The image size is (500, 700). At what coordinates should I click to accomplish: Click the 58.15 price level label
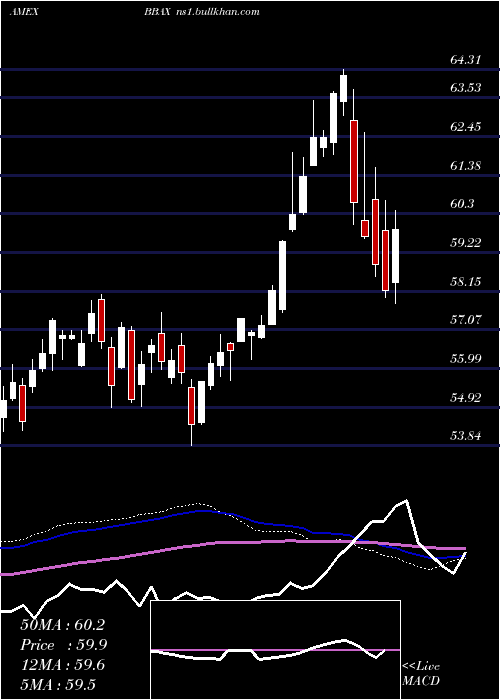[x=466, y=282]
